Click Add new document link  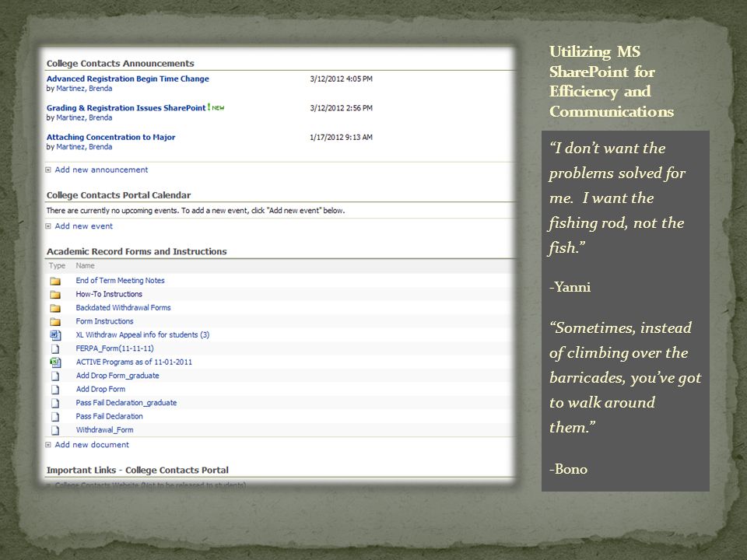tap(92, 445)
